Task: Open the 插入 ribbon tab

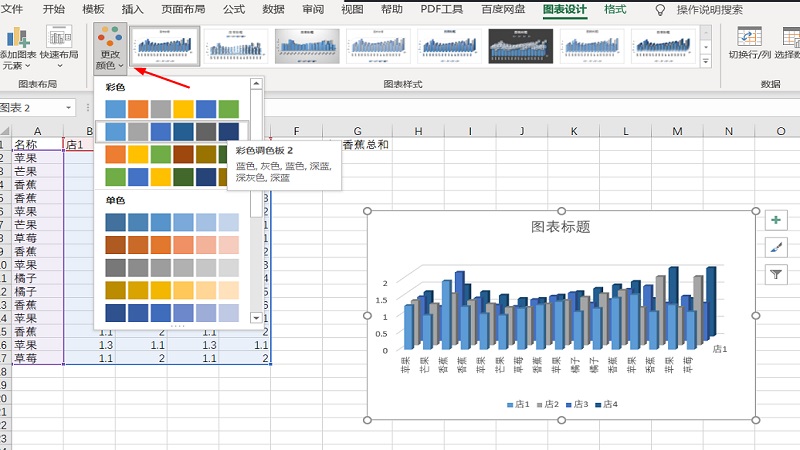Action: point(132,9)
